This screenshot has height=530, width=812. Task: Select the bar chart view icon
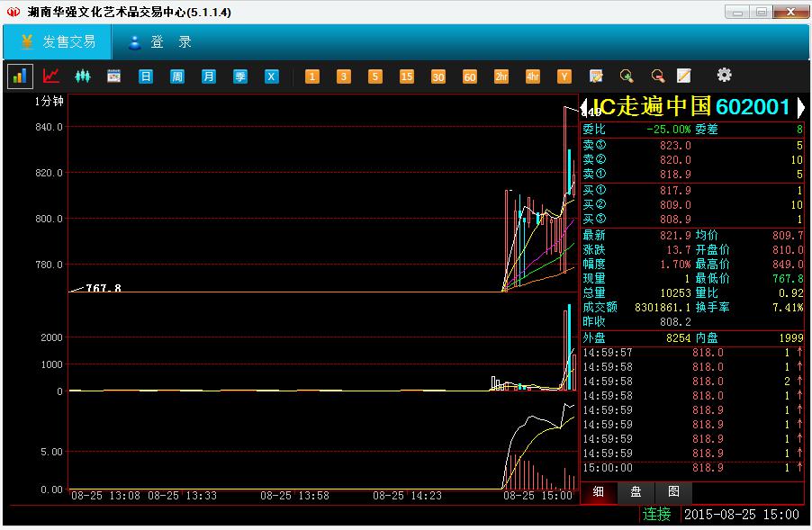click(20, 76)
